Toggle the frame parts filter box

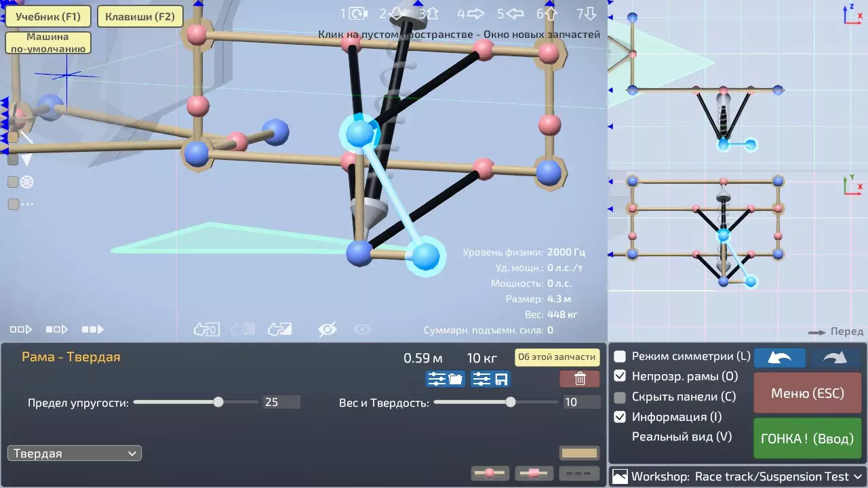click(x=13, y=138)
